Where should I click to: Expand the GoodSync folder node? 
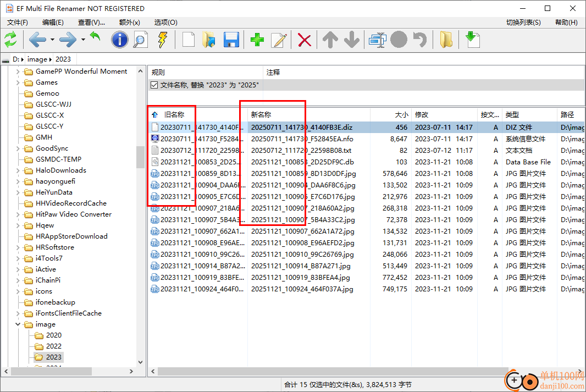[x=18, y=148]
